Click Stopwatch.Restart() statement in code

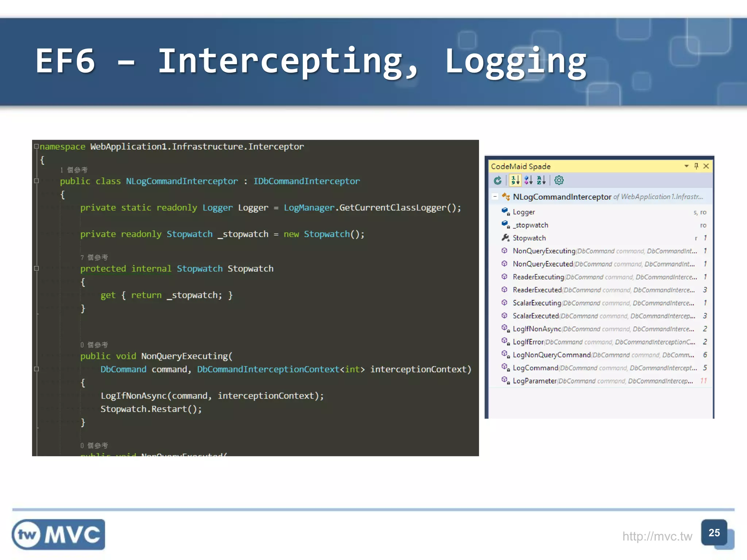(151, 409)
